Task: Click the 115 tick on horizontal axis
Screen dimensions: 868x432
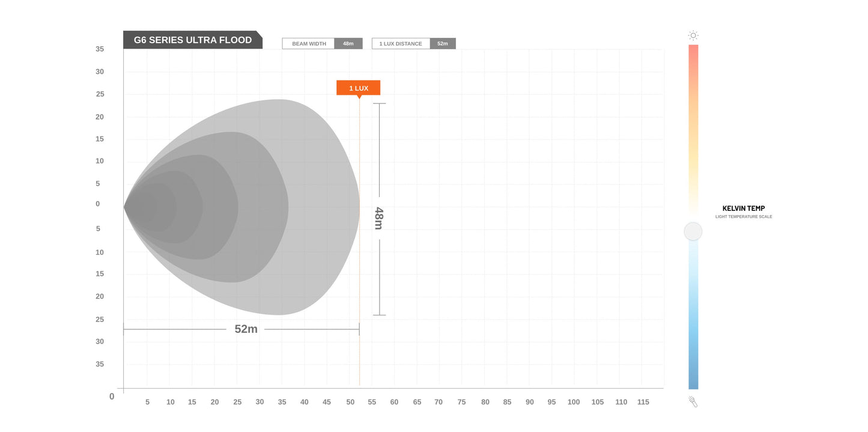Action: pos(643,402)
